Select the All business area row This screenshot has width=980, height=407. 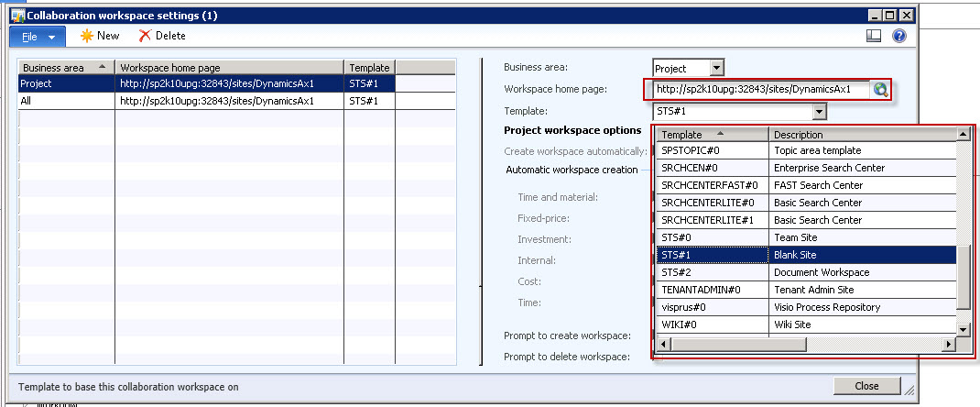coord(66,101)
